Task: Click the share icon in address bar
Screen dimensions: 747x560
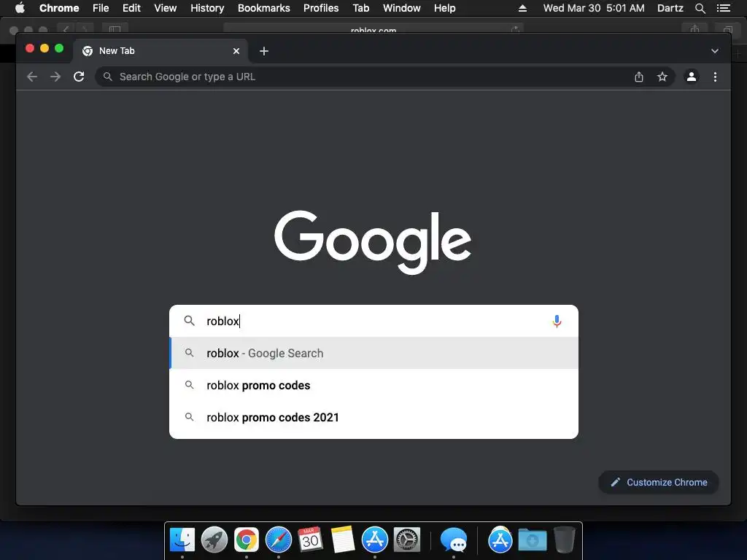Action: (x=639, y=77)
